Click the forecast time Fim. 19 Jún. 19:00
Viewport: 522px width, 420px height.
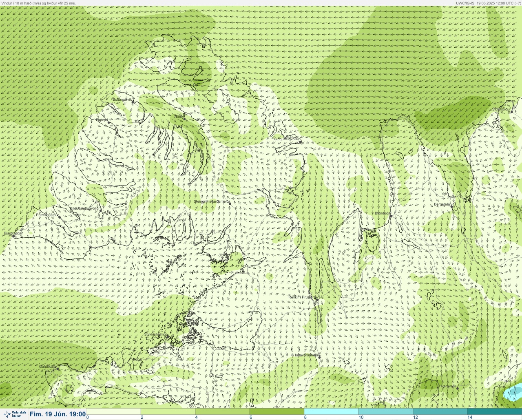[x=58, y=414]
